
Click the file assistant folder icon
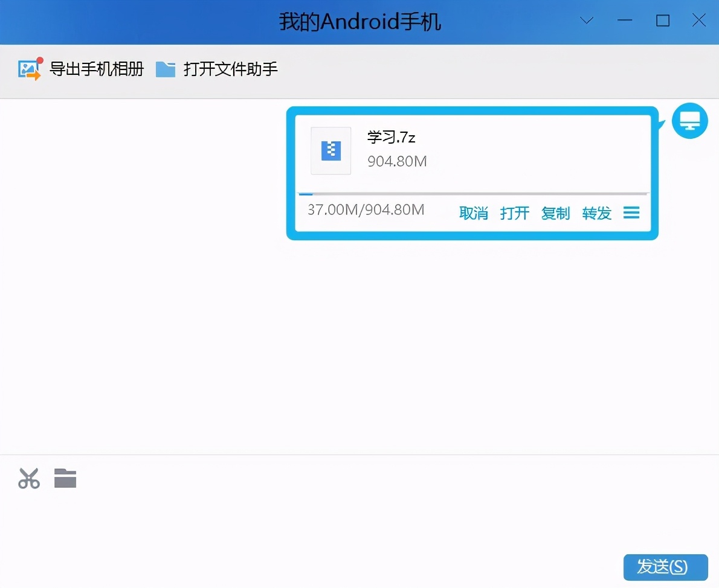pyautogui.click(x=166, y=69)
